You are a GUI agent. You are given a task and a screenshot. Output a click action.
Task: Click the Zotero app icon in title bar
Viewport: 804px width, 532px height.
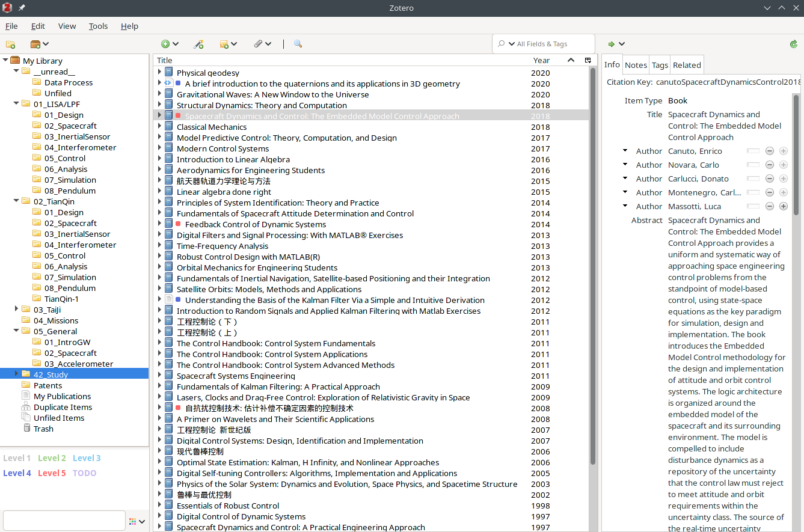7,8
